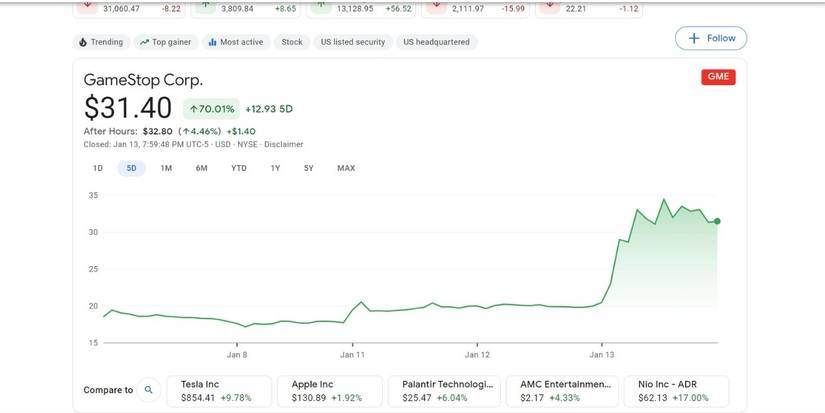Click the 35 y-axis label
This screenshot has height=413, width=825.
click(93, 195)
